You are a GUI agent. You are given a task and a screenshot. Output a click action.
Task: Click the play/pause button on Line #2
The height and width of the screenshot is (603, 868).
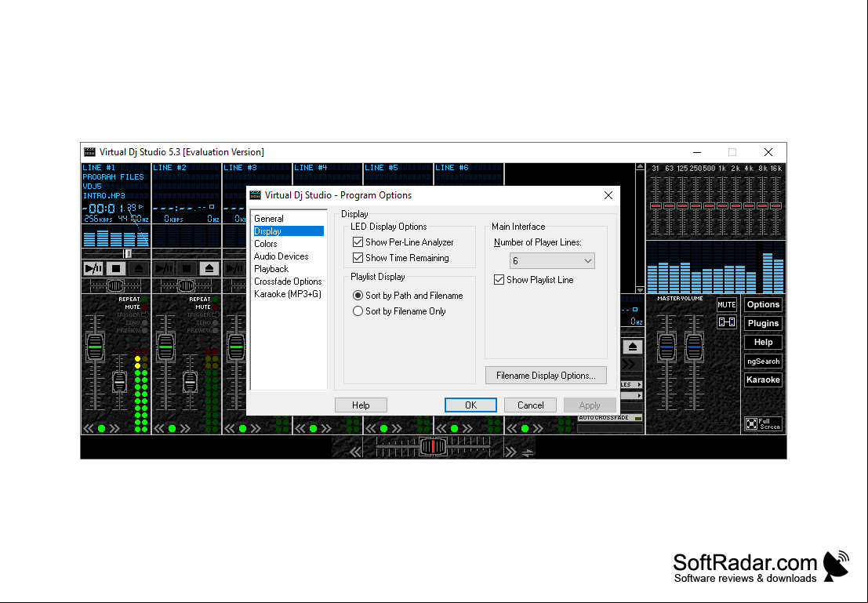(x=164, y=268)
